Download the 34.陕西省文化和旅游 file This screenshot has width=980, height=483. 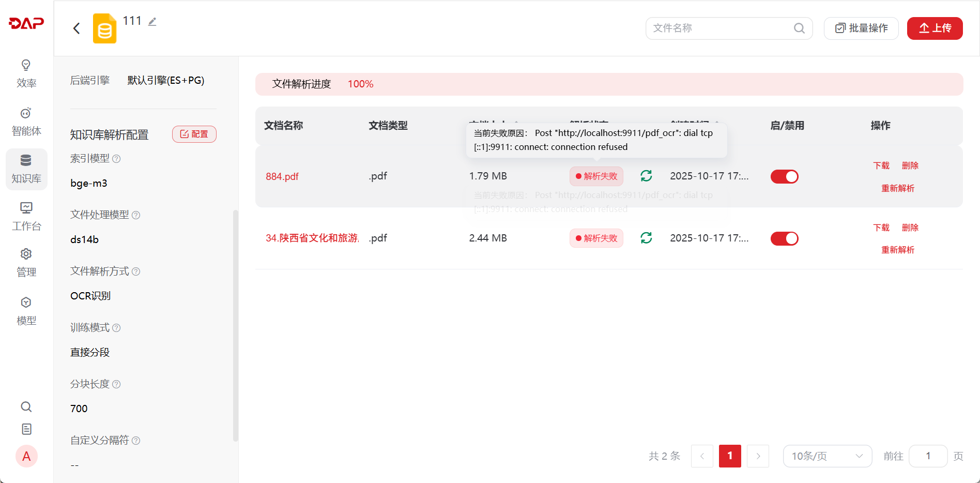881,228
